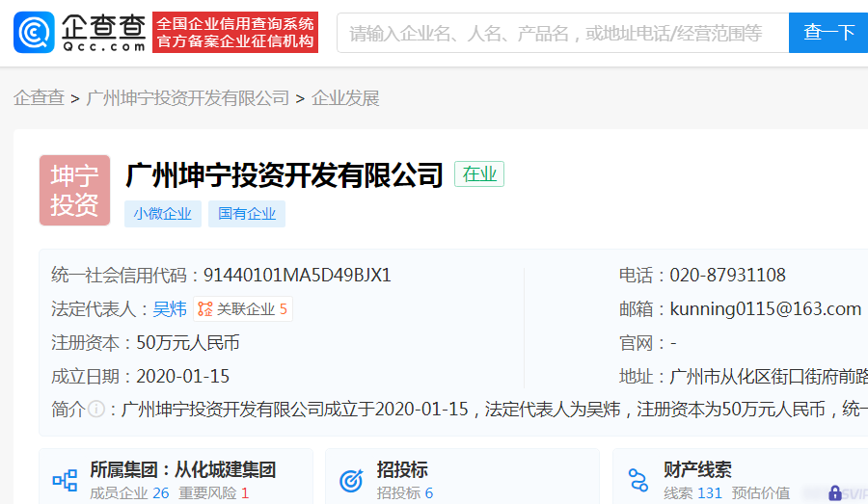Click the red 全国企业信用查询系统 banner
The width and height of the screenshot is (868, 504).
click(x=235, y=32)
